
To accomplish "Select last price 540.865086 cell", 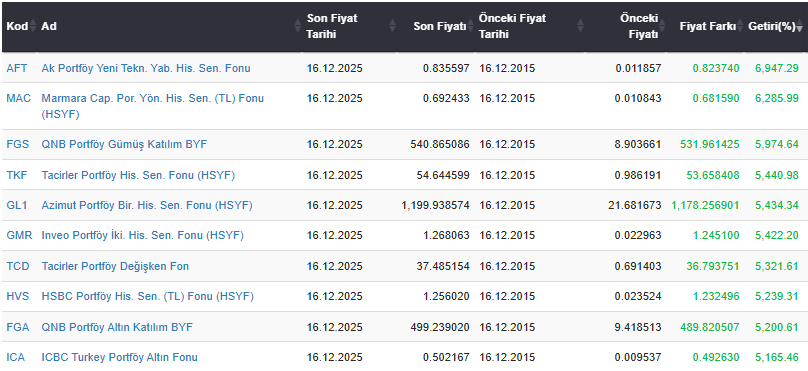I will [440, 144].
